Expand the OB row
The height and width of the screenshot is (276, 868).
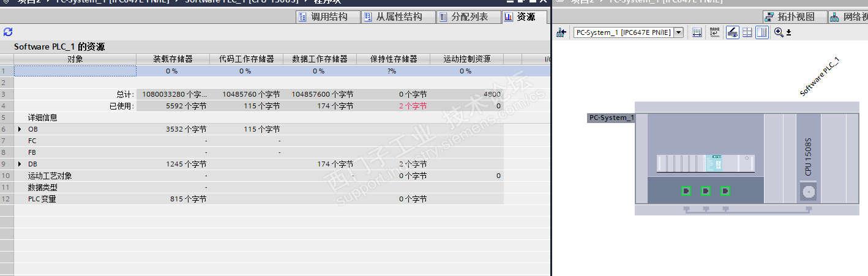pyautogui.click(x=20, y=130)
